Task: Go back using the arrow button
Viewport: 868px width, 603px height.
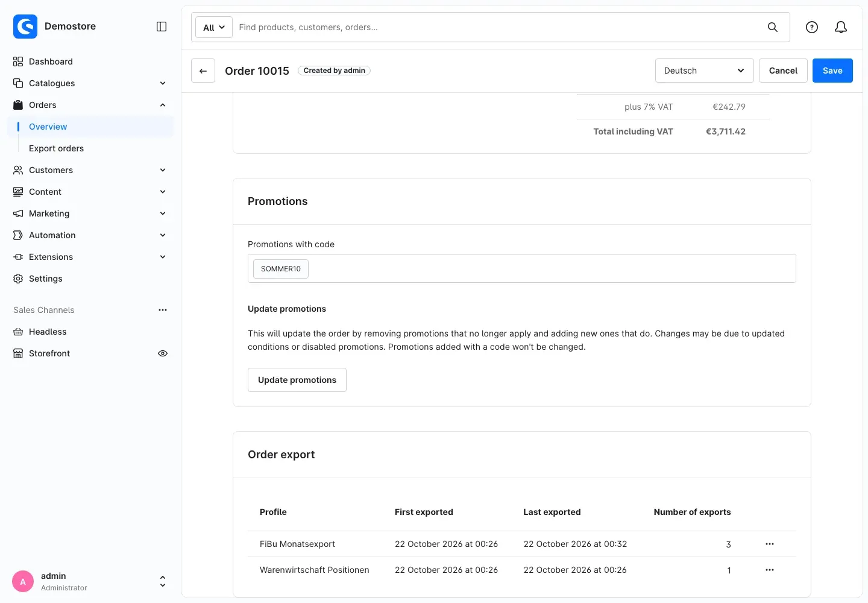Action: (203, 71)
